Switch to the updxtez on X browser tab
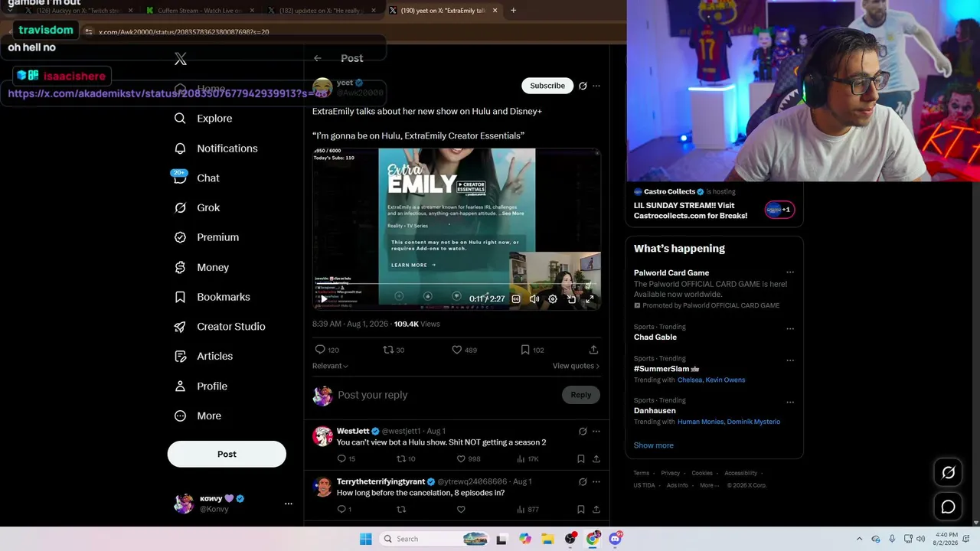The image size is (980, 551). click(x=322, y=11)
